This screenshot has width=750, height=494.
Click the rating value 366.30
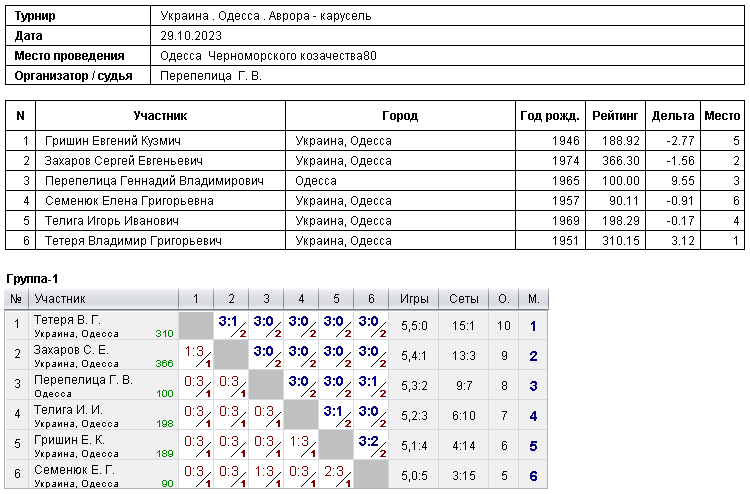tap(620, 161)
